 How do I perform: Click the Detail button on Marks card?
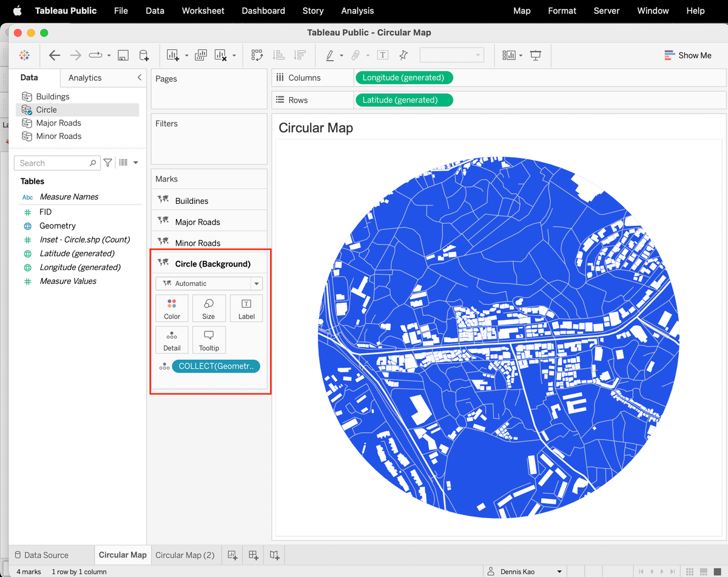[x=172, y=340]
